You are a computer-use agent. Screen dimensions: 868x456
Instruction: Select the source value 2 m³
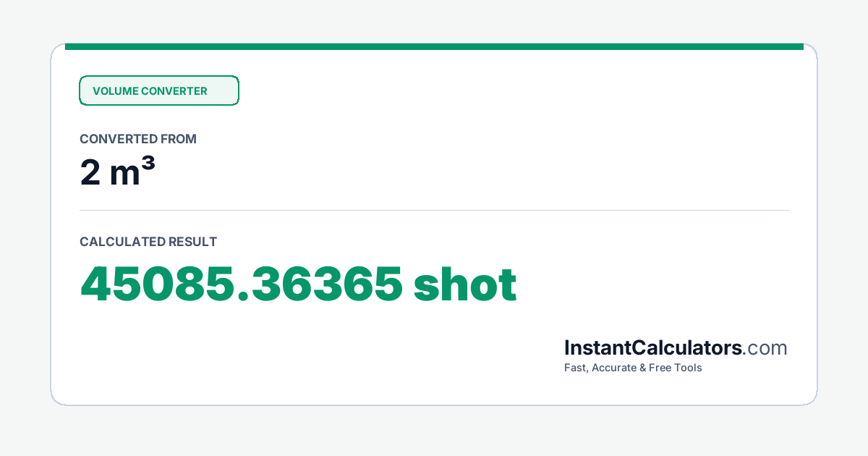(x=117, y=173)
